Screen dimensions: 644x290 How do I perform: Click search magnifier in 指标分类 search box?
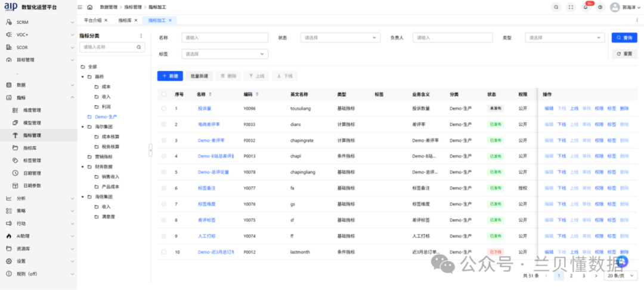(139, 47)
